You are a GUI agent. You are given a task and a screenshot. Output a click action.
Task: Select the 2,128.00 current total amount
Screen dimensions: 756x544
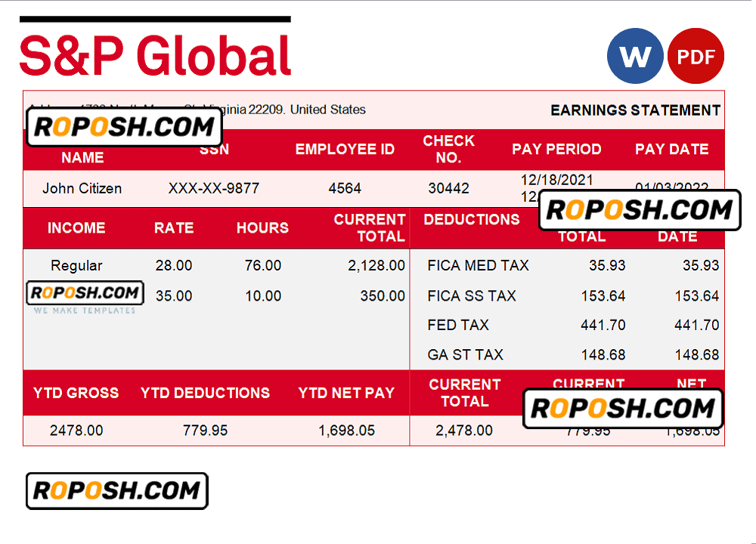[376, 265]
